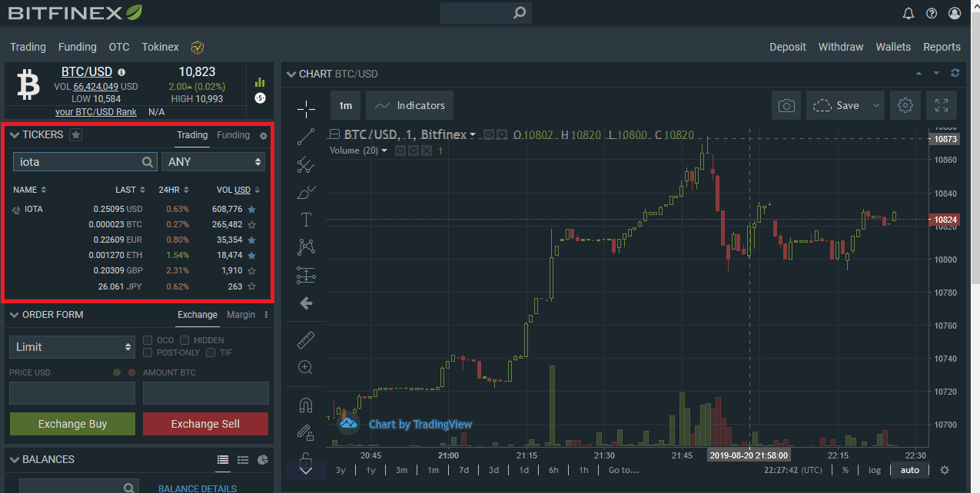Open the Limit order type dropdown
The image size is (980, 493).
click(x=72, y=347)
